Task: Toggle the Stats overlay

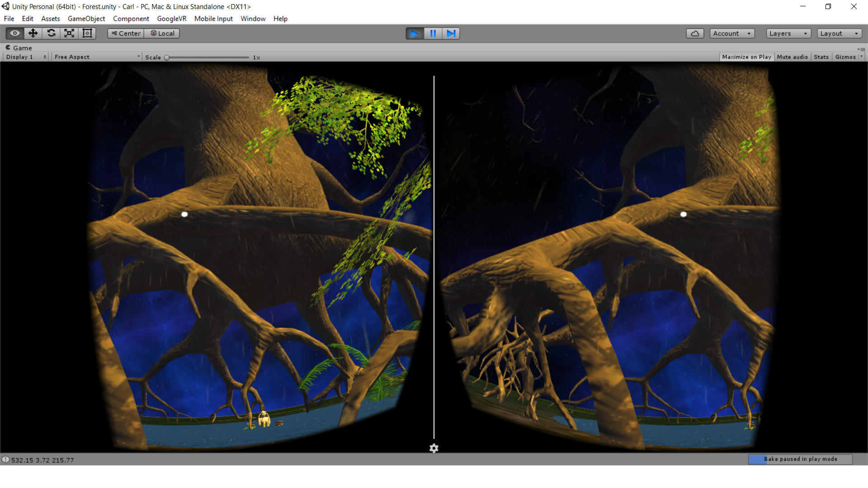Action: [x=821, y=57]
